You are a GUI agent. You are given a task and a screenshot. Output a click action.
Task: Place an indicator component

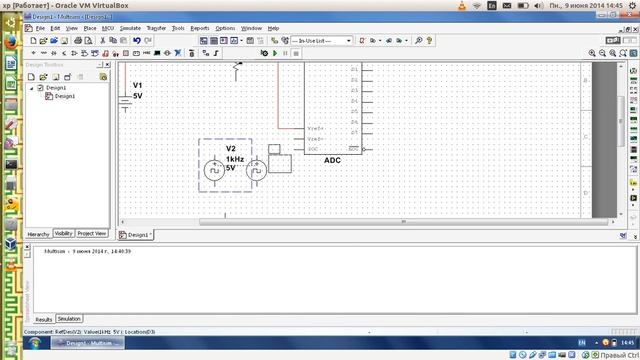pyautogui.click(x=126, y=53)
